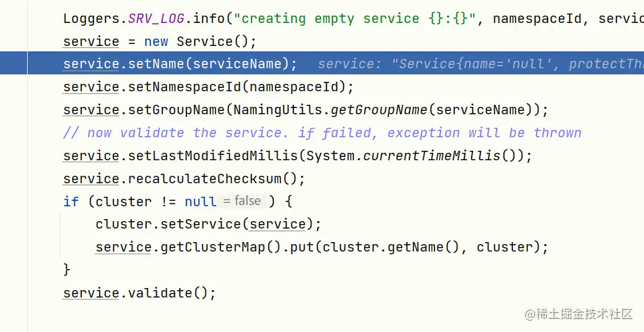644x332 pixels.
Task: Click the service.setNamespaceId(namespaceId) line
Action: tap(208, 87)
